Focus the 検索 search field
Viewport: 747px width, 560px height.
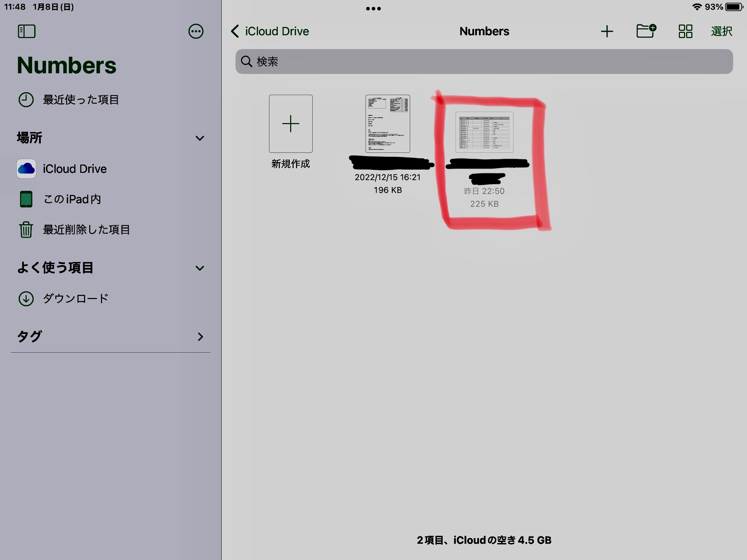484,62
